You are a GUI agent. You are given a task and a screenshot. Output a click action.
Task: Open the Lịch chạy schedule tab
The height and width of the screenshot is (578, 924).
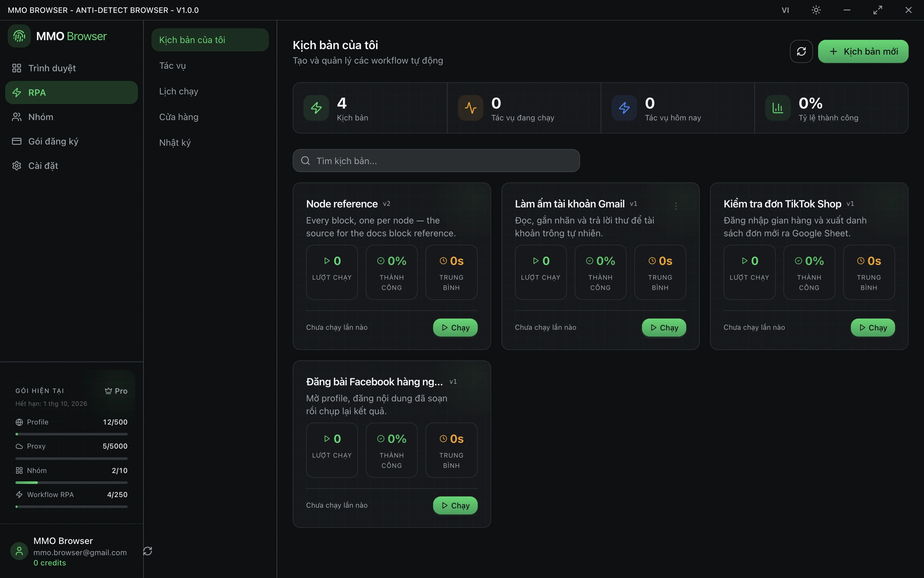(x=210, y=91)
